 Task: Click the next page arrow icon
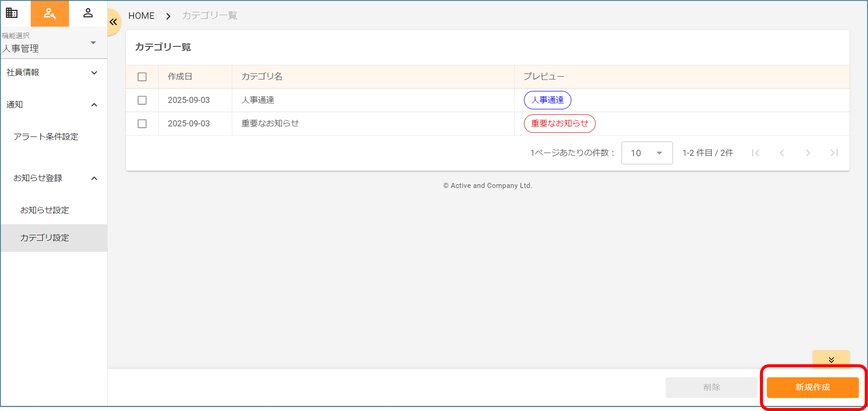(808, 153)
